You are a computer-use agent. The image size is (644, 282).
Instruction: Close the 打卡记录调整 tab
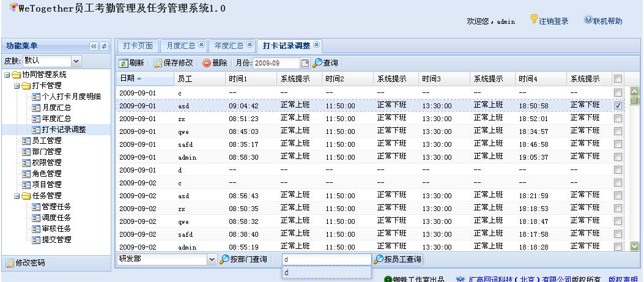pos(316,44)
